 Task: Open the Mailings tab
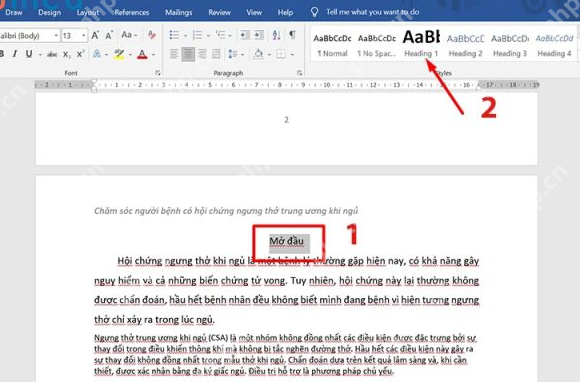[179, 13]
